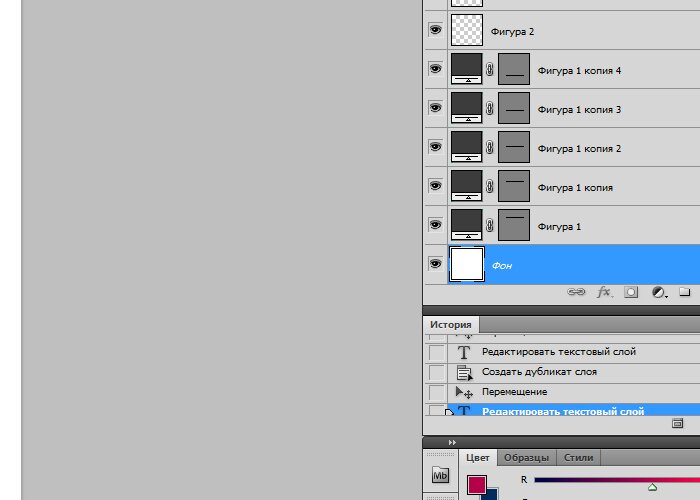Add a layer mask using the mask icon
Screen dimensions: 700x500
pyautogui.click(x=632, y=292)
